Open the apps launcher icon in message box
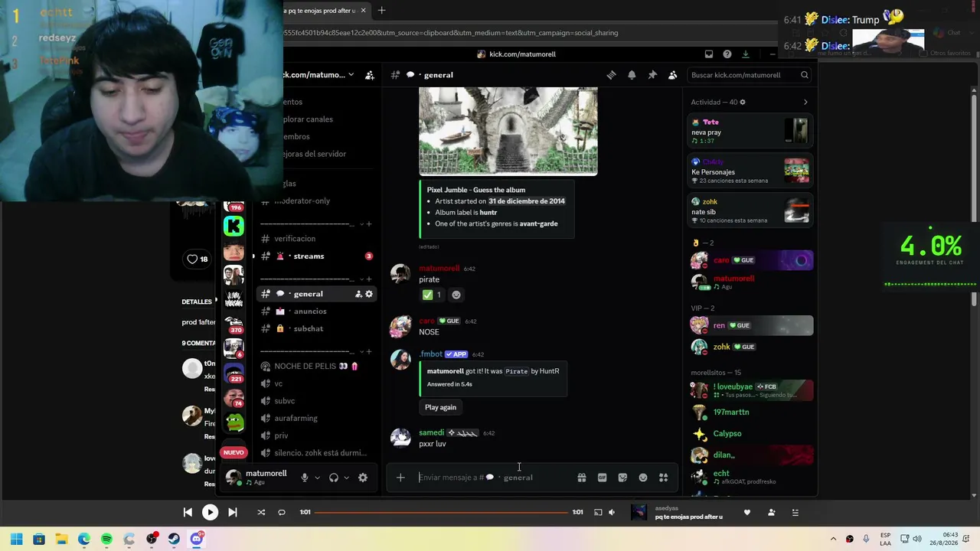This screenshot has height=551, width=980. point(664,478)
